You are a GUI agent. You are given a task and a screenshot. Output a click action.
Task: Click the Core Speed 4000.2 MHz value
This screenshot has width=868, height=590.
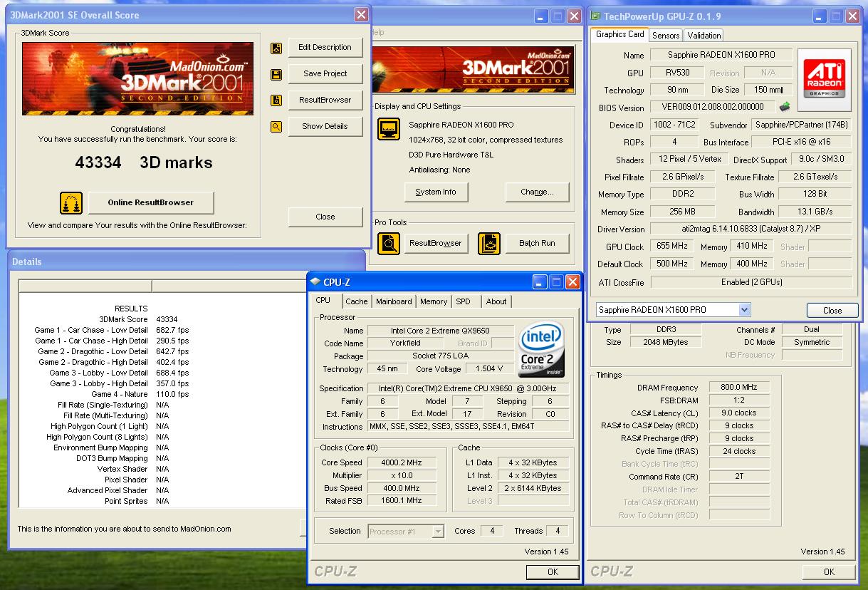coord(402,463)
